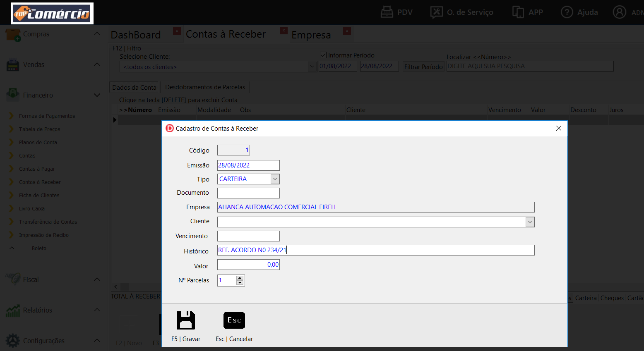Switch to the Empresa tab
The height and width of the screenshot is (351, 644).
(311, 35)
